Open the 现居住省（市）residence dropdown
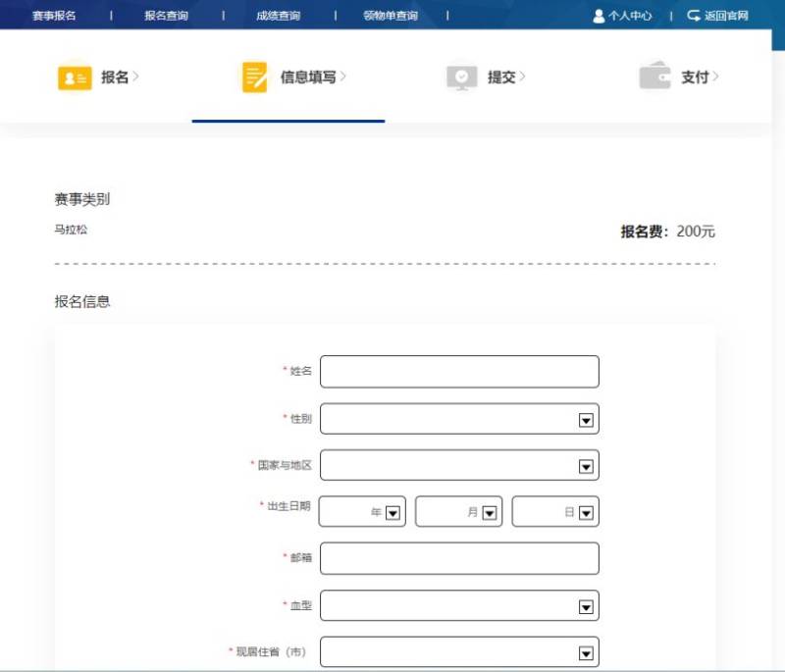Viewport: 785px width, 672px height. click(585, 651)
